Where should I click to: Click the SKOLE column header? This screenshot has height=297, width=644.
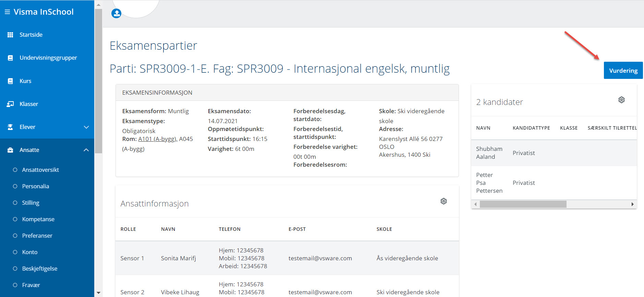coord(384,229)
